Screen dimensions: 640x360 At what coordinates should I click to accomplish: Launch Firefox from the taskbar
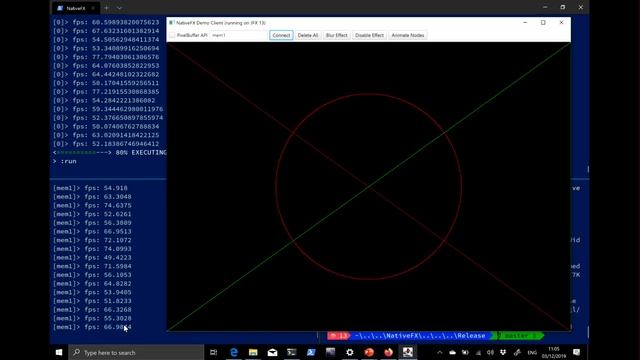point(388,352)
